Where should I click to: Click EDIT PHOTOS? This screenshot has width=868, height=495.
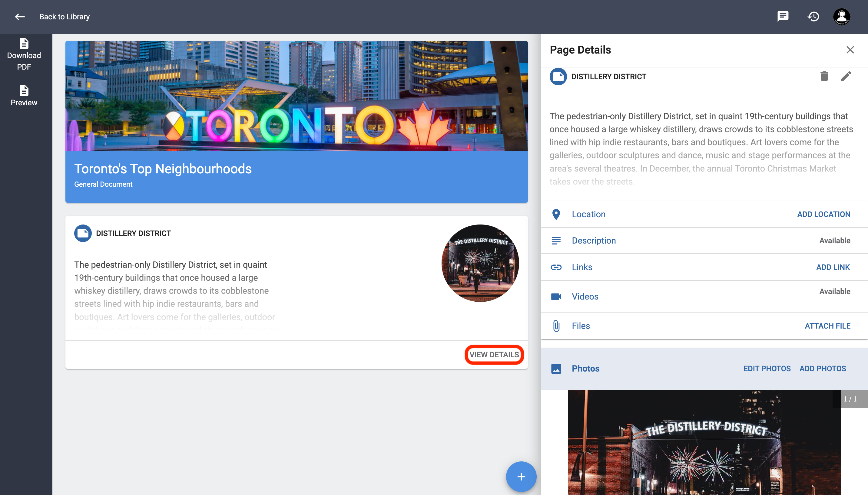767,369
